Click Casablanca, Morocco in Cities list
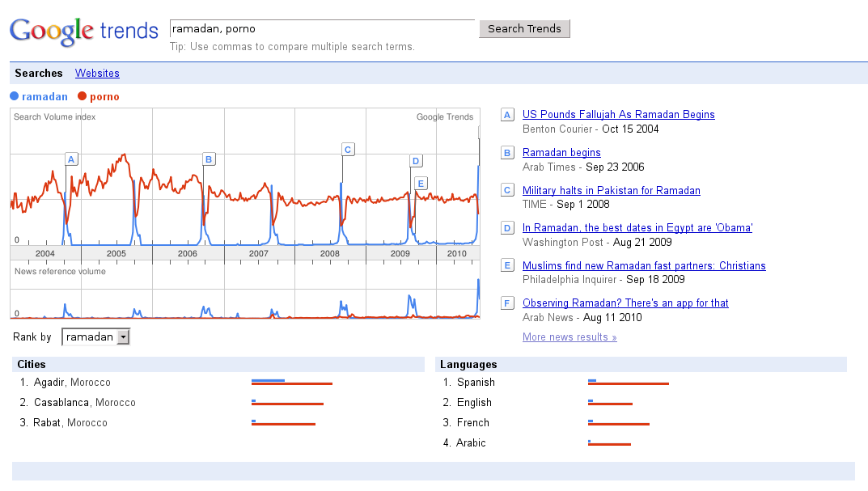 click(x=85, y=403)
